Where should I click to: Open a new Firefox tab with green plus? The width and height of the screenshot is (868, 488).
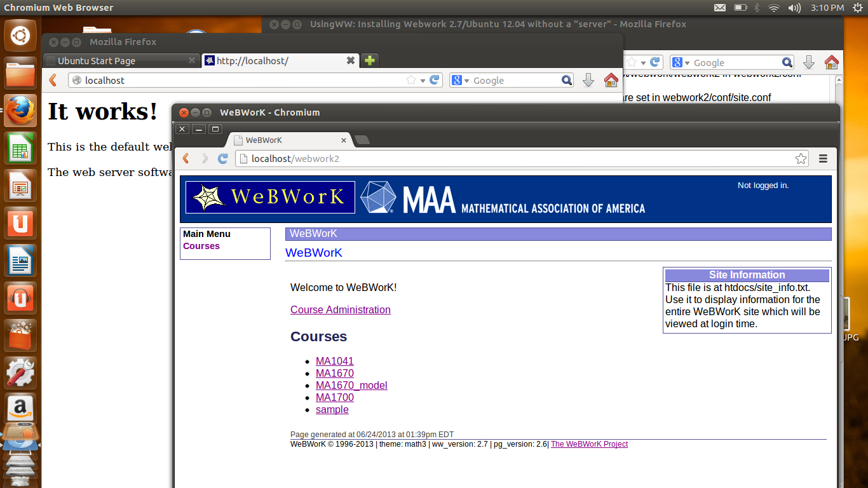coord(370,61)
